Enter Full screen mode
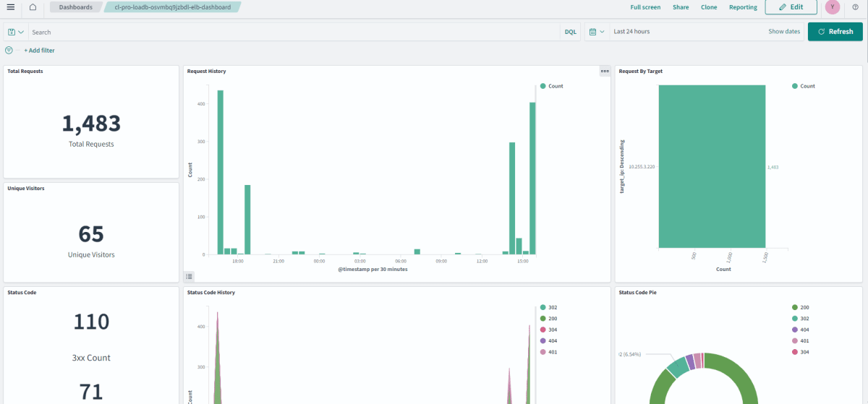 point(645,7)
